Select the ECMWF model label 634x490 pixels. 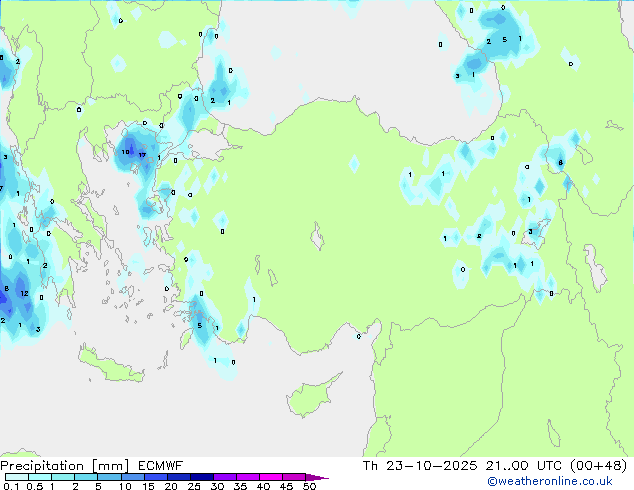pos(161,466)
